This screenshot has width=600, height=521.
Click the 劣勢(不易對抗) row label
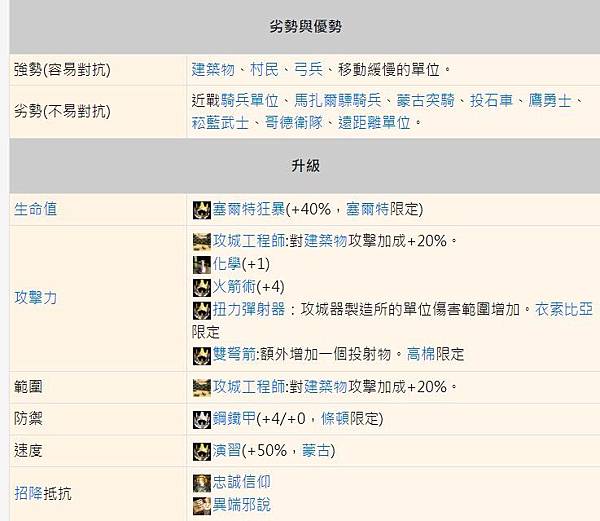(x=62, y=111)
